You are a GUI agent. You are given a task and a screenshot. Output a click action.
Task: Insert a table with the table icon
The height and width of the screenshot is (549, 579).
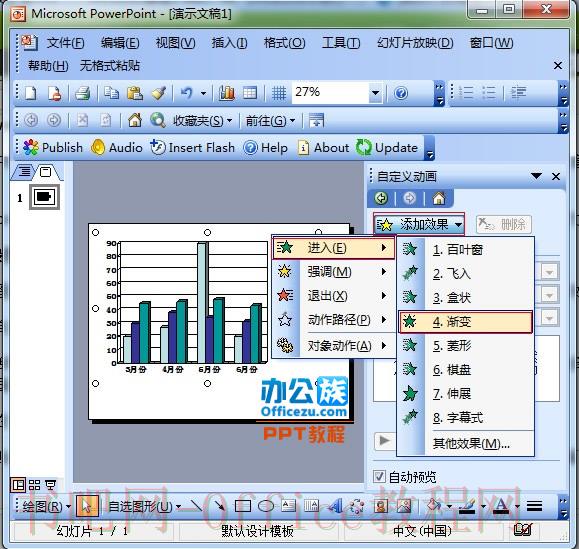[250, 93]
